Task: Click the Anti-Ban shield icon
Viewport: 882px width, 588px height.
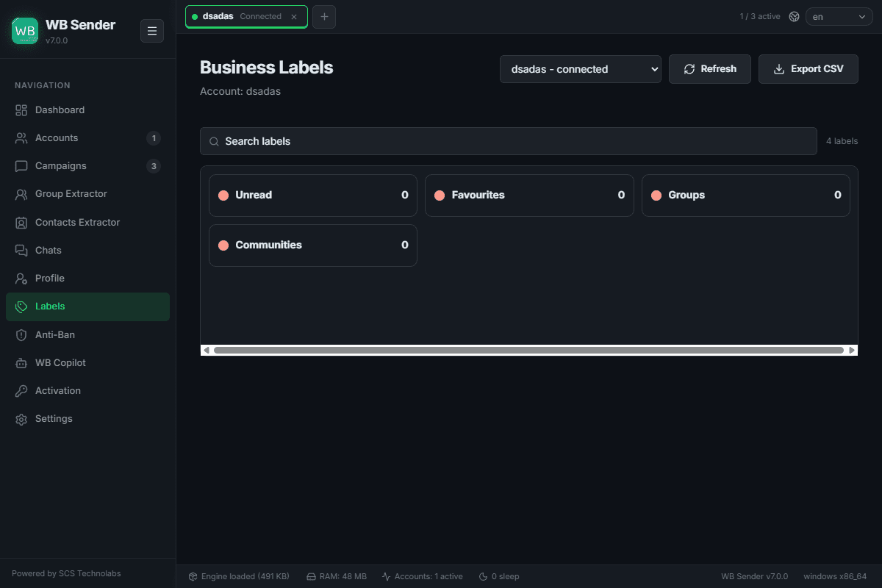Action: point(21,335)
